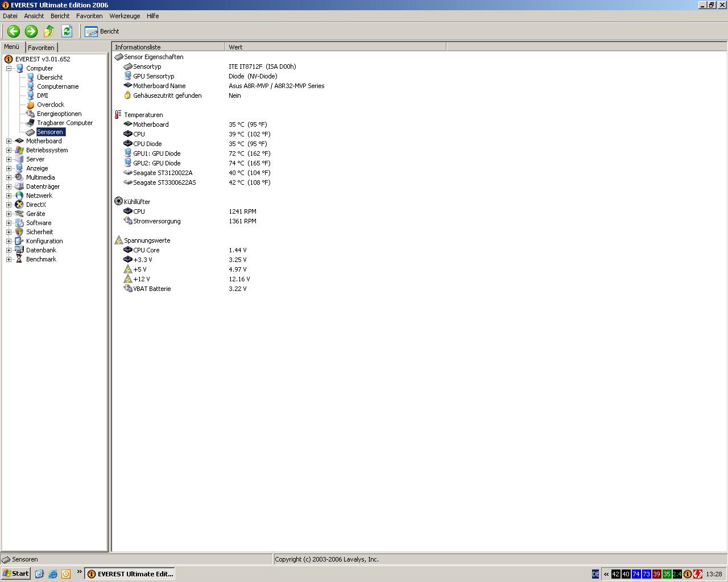Click the Motherboard icon in tree

[19, 141]
